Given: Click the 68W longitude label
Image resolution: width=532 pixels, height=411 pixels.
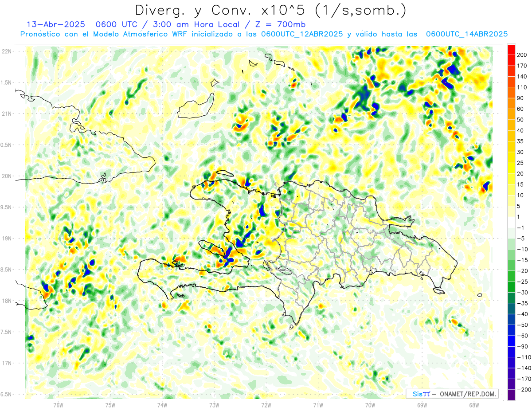Looking at the screenshot, I should point(473,405).
